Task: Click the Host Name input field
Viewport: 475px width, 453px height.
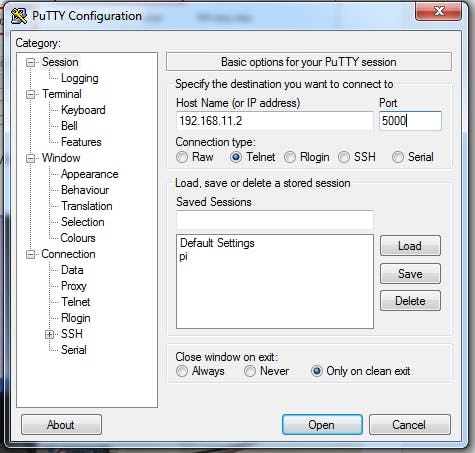Action: pos(275,121)
